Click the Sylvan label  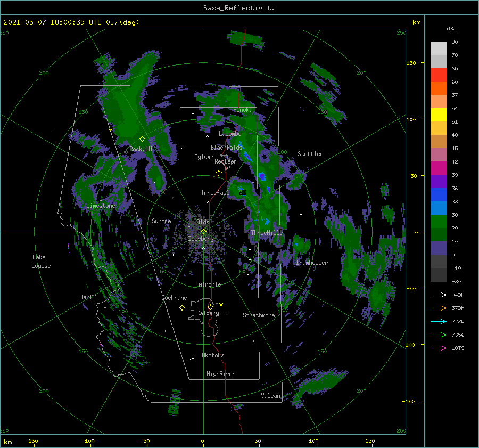(x=204, y=157)
